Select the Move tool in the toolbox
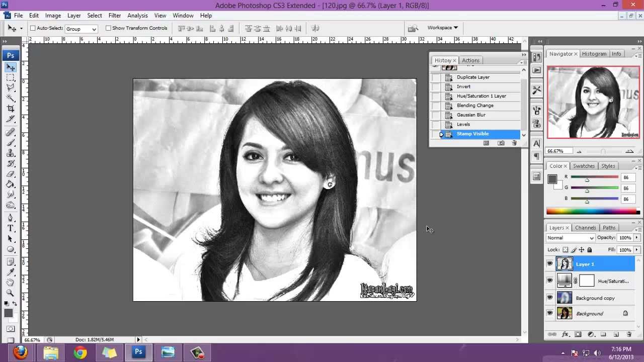 coord(11,67)
